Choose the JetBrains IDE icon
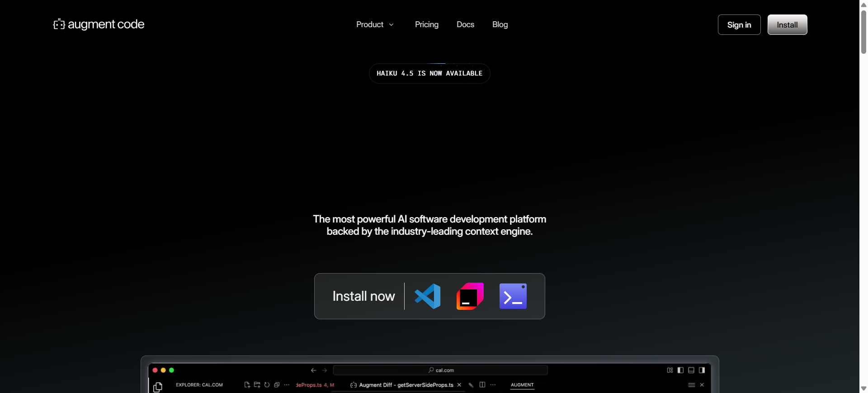868x393 pixels. click(470, 296)
